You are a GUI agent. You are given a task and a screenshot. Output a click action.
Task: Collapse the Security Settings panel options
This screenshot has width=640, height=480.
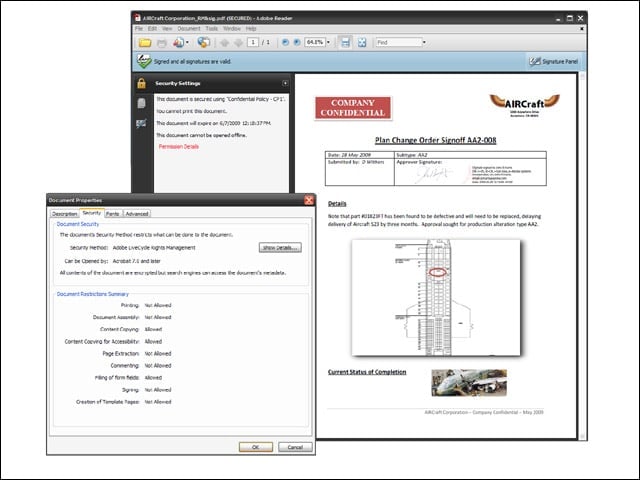click(x=285, y=83)
